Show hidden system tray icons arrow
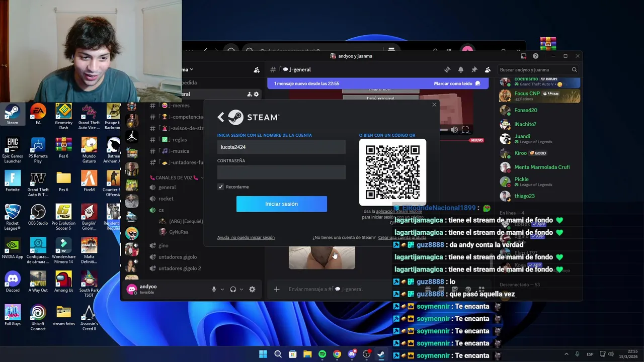 point(566,354)
